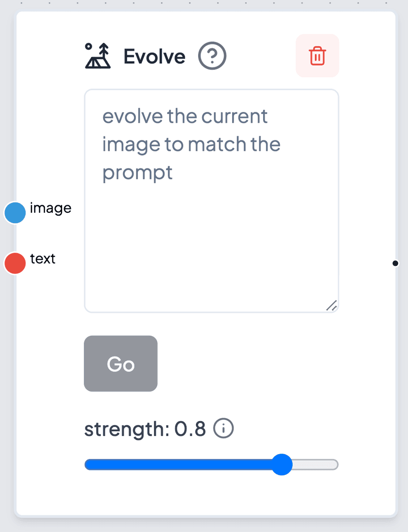Run the node with the Go button

tap(121, 364)
